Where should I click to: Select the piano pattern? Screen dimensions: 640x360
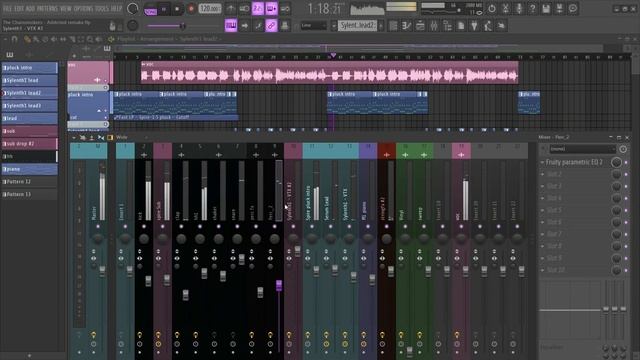29,169
